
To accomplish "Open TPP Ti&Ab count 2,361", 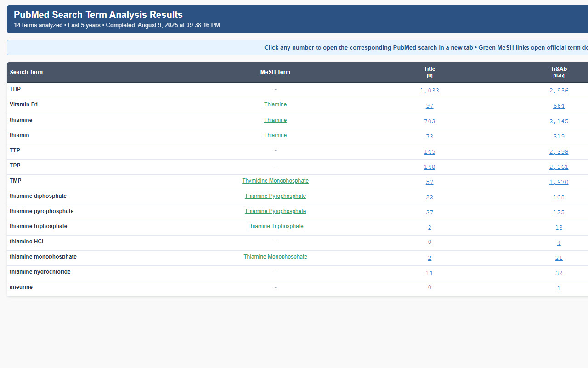I will [x=559, y=167].
